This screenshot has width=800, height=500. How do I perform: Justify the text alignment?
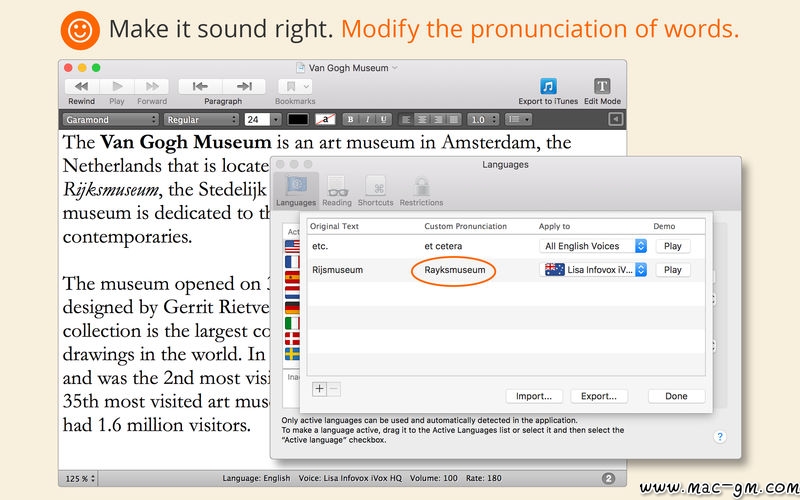point(453,119)
